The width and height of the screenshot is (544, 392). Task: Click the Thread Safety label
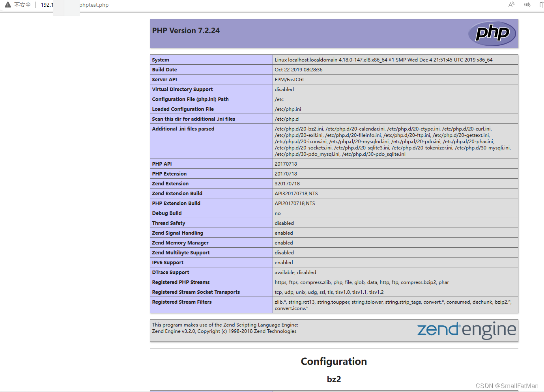click(168, 223)
